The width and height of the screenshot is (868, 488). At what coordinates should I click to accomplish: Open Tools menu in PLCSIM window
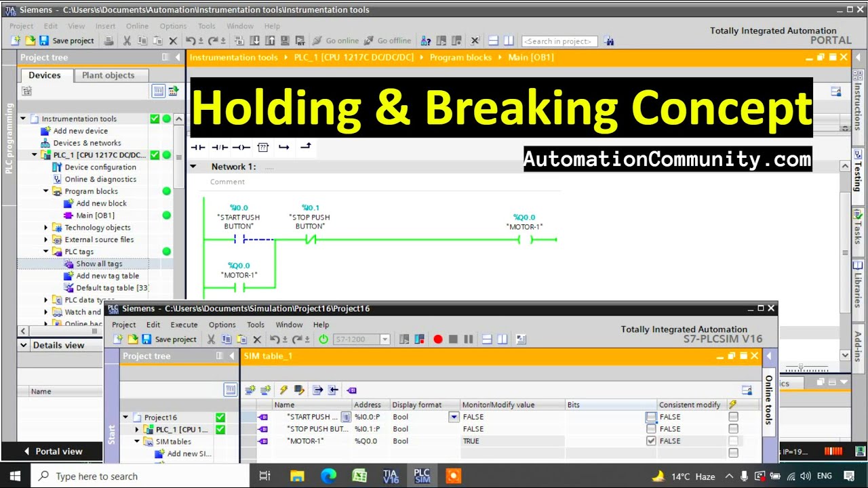pyautogui.click(x=256, y=325)
